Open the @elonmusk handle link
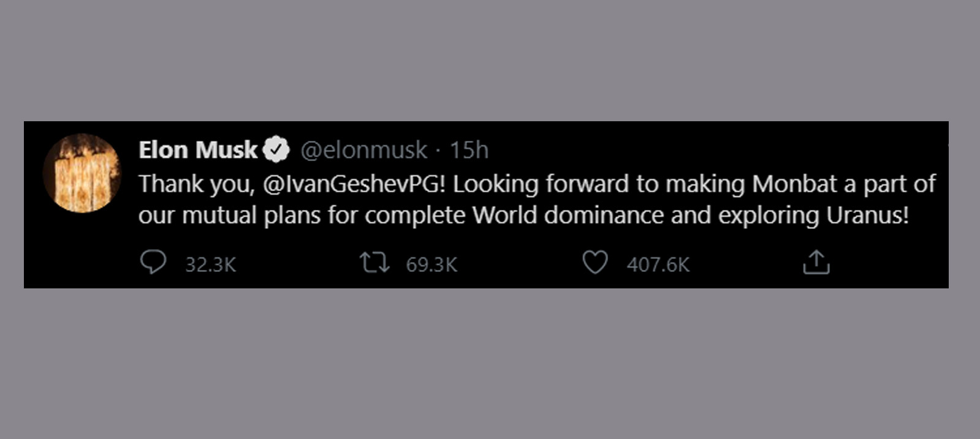This screenshot has width=980, height=439. pyautogui.click(x=363, y=150)
